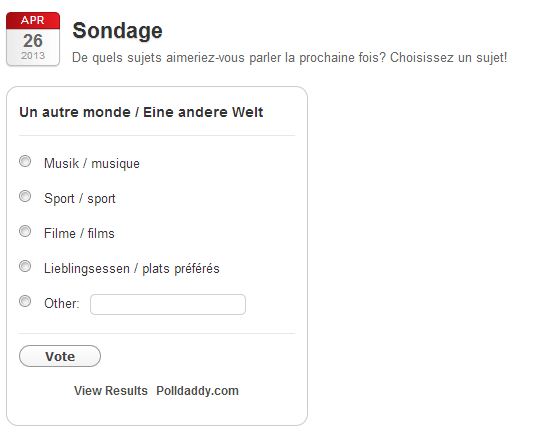Open the View Results link
Image resolution: width=534 pixels, height=437 pixels.
pos(111,391)
